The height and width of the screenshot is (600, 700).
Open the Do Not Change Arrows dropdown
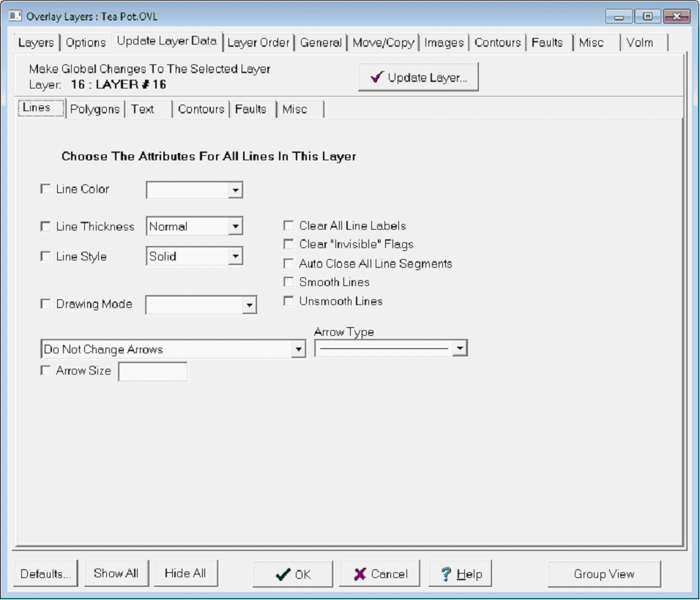coord(298,350)
